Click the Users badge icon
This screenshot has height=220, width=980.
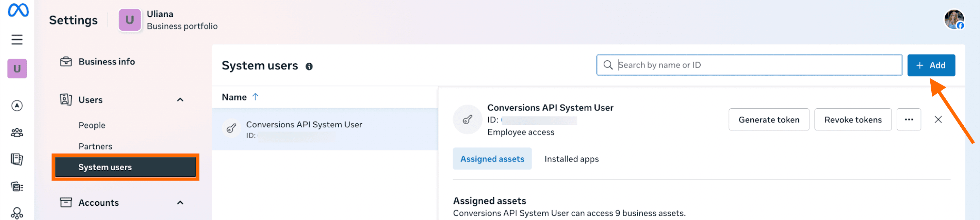(66, 100)
